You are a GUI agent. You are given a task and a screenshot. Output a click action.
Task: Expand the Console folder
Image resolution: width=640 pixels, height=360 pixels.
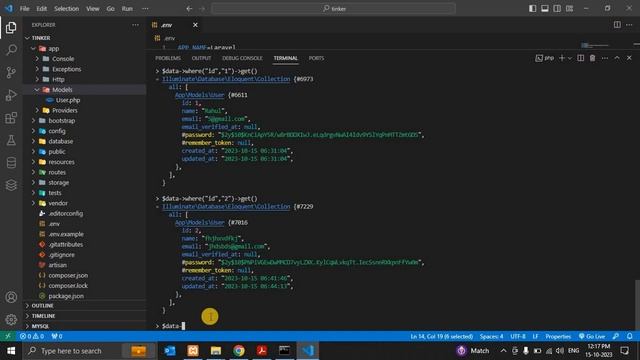(x=63, y=59)
